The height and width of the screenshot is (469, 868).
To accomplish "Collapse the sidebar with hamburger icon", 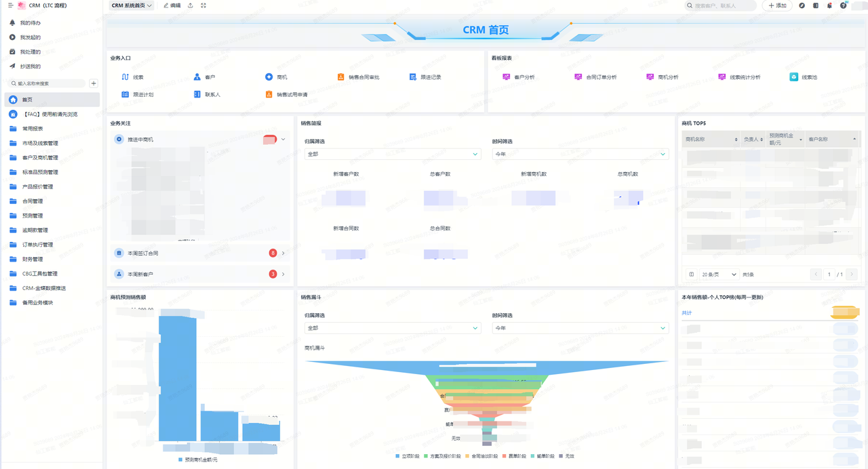I will coord(10,5).
